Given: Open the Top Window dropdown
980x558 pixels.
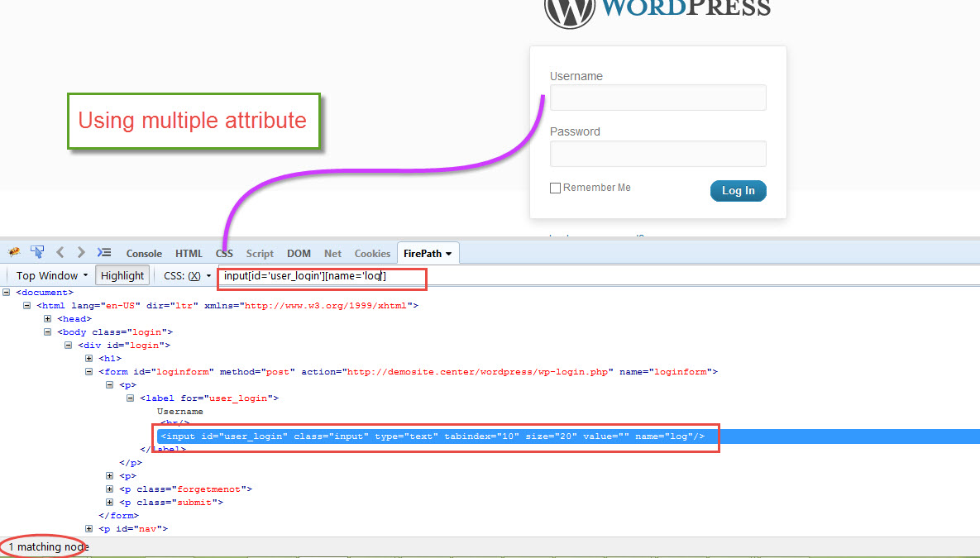Looking at the screenshot, I should pyautogui.click(x=50, y=275).
